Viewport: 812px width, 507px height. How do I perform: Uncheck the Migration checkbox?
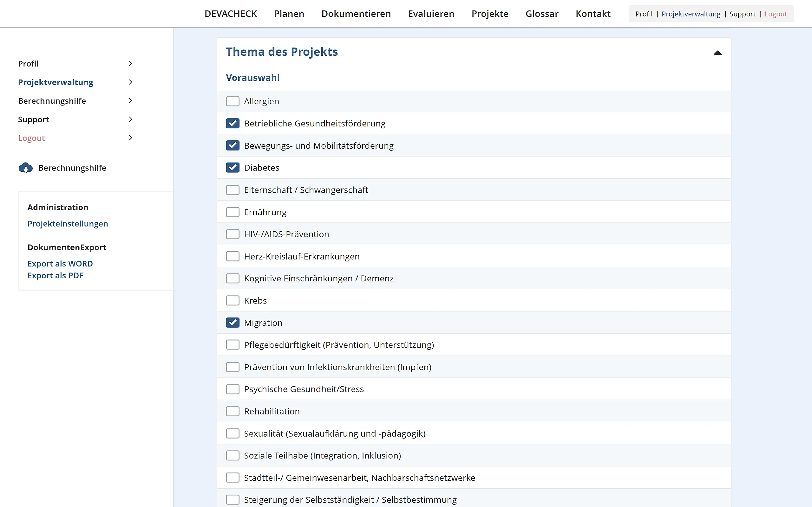(x=232, y=323)
